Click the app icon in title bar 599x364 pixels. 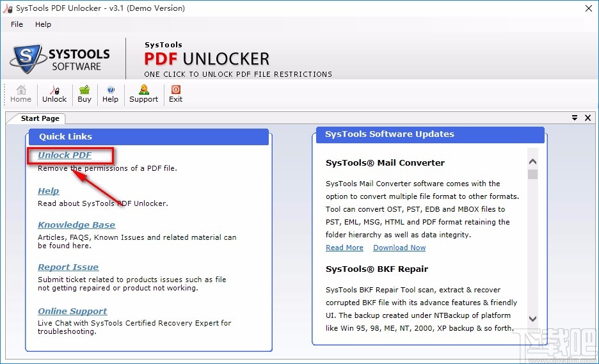coord(8,8)
